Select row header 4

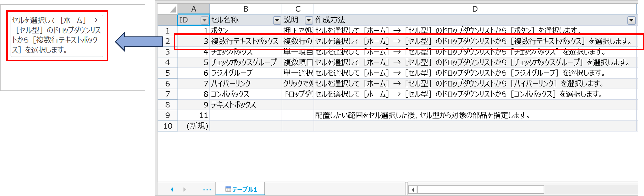[168, 62]
